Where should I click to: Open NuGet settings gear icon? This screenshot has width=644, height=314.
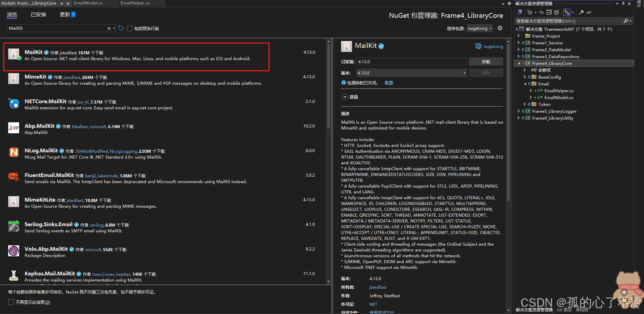500,28
